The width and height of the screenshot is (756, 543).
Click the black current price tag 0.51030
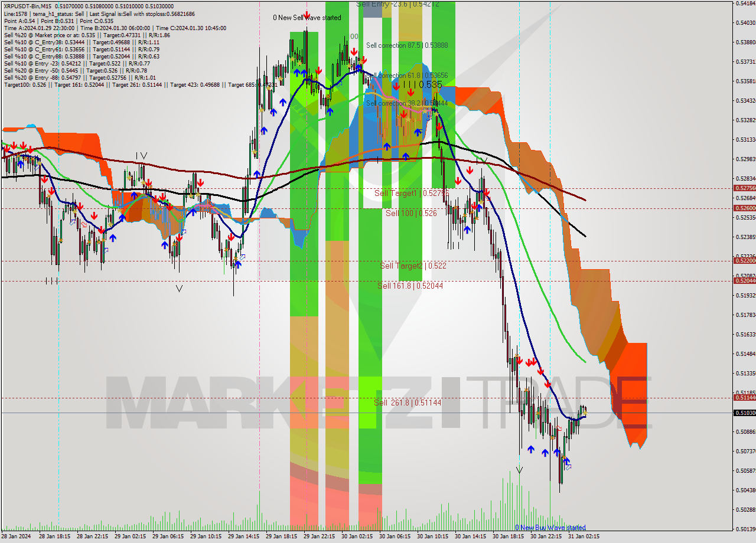(744, 413)
